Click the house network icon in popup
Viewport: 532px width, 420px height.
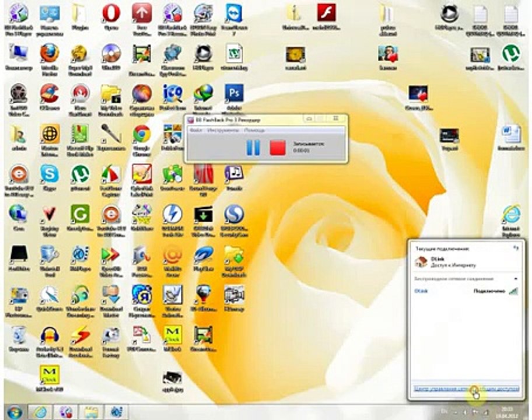pyautogui.click(x=421, y=262)
